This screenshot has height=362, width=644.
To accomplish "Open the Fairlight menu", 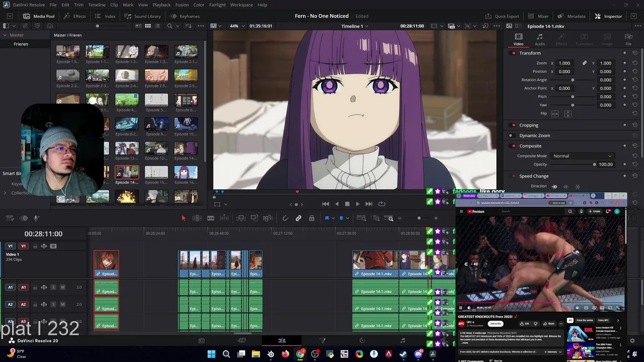I will 217,5.
